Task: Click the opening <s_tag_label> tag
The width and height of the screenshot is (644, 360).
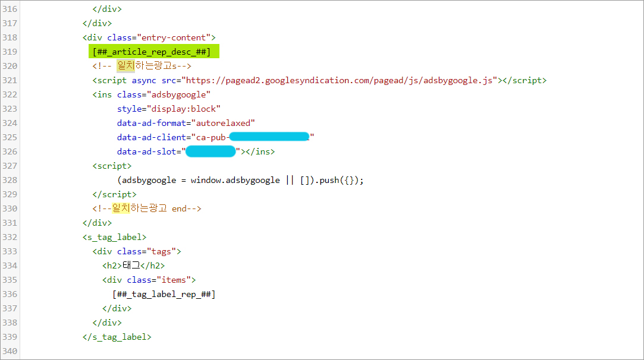Action: point(115,237)
